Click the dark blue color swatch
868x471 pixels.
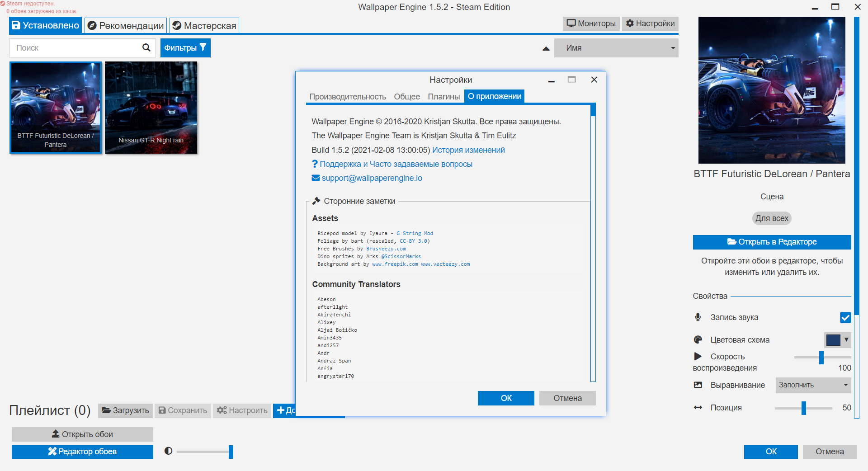[833, 339]
